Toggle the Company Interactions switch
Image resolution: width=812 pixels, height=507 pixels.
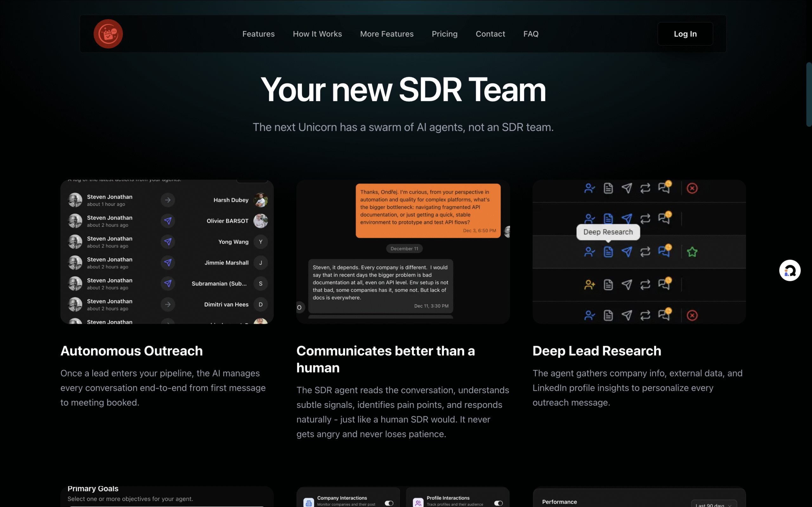click(x=389, y=503)
